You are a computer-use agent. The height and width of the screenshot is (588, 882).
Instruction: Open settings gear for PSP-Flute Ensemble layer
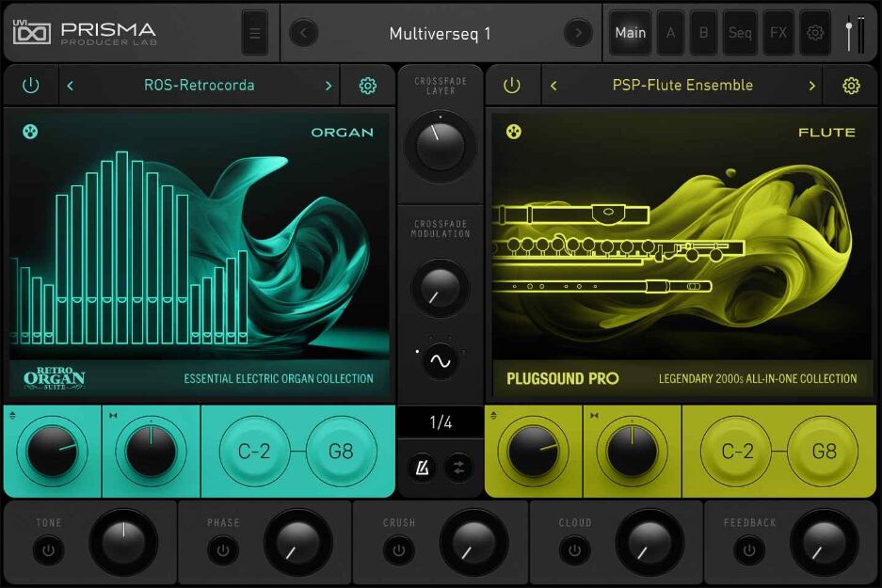pos(851,84)
